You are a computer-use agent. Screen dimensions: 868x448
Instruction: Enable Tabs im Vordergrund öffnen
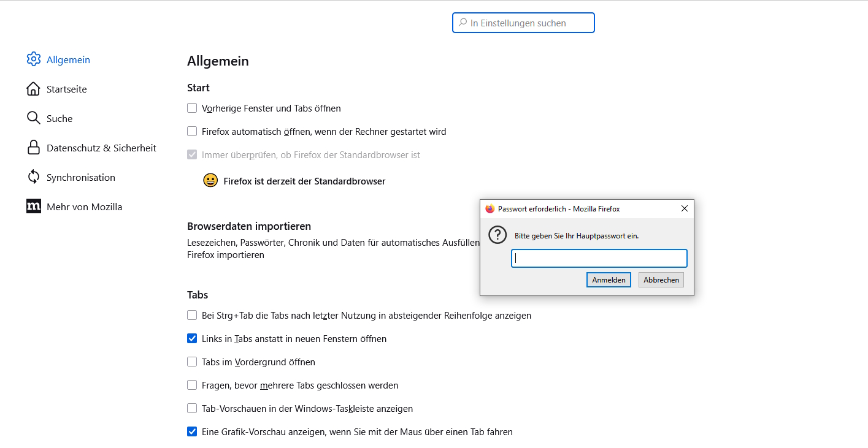(192, 362)
